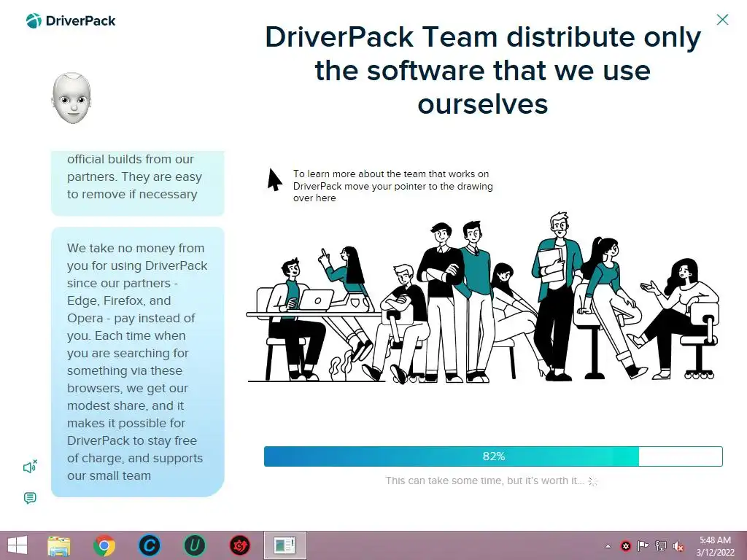Open the green U app in taskbar
This screenshot has width=747, height=560.
pos(194,545)
